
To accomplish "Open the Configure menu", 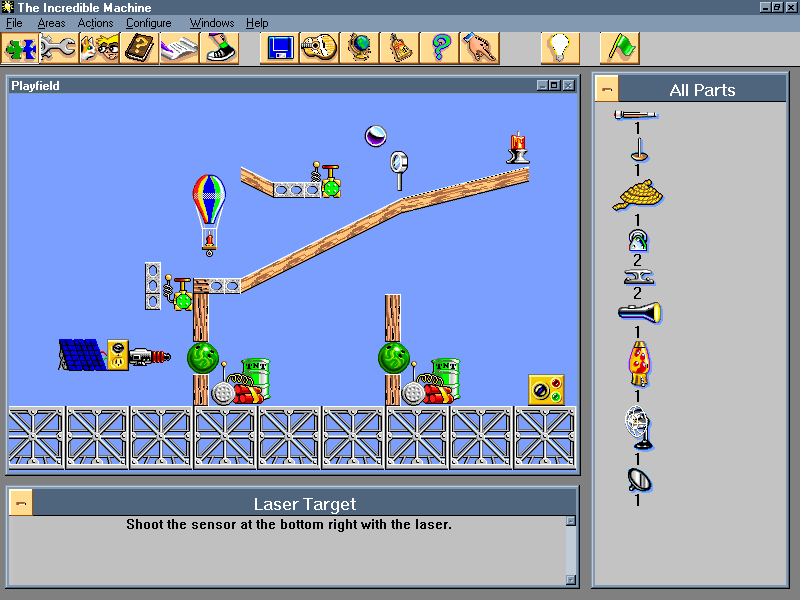I will pyautogui.click(x=148, y=23).
